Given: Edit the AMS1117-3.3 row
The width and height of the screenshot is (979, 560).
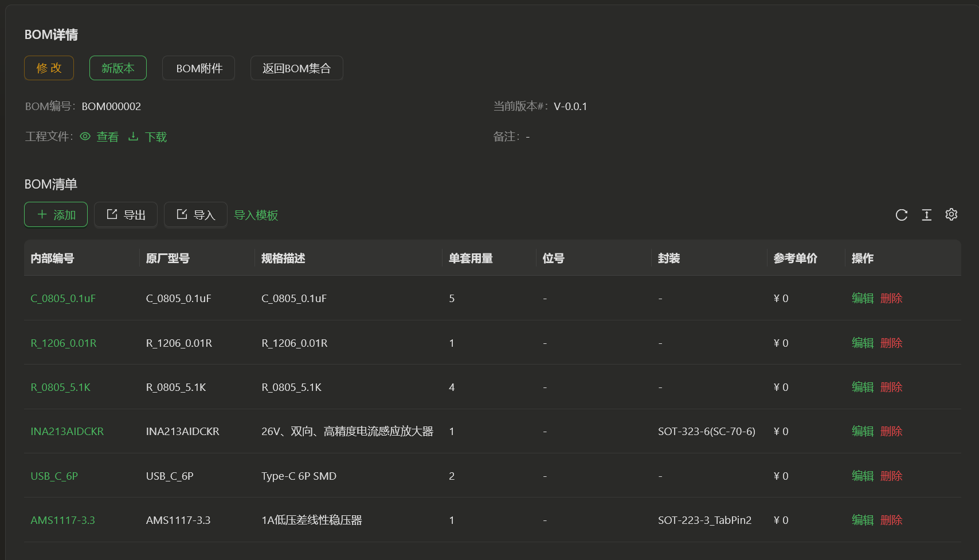Looking at the screenshot, I should point(863,520).
